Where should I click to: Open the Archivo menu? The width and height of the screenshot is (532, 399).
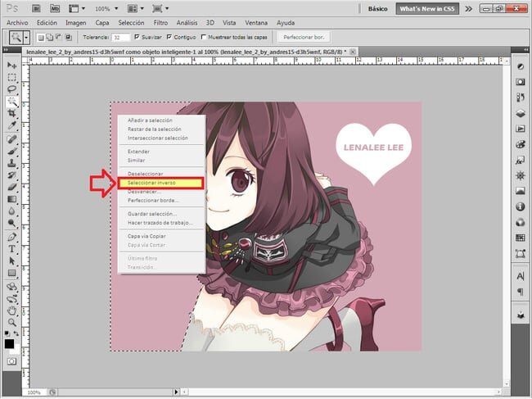tap(17, 23)
